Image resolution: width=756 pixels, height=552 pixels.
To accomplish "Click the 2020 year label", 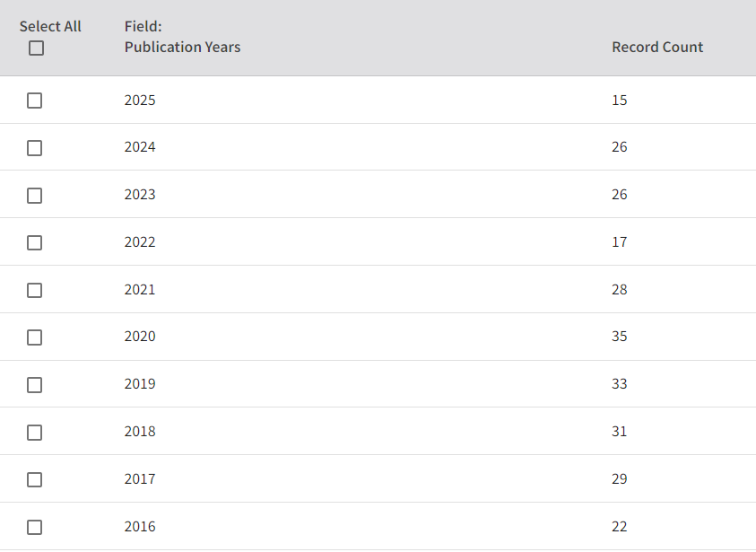I will [140, 336].
